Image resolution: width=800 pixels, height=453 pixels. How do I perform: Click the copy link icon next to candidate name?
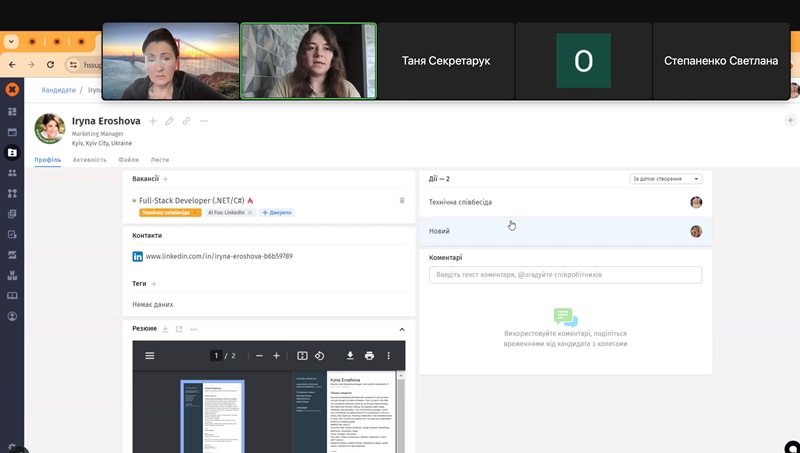click(x=187, y=121)
